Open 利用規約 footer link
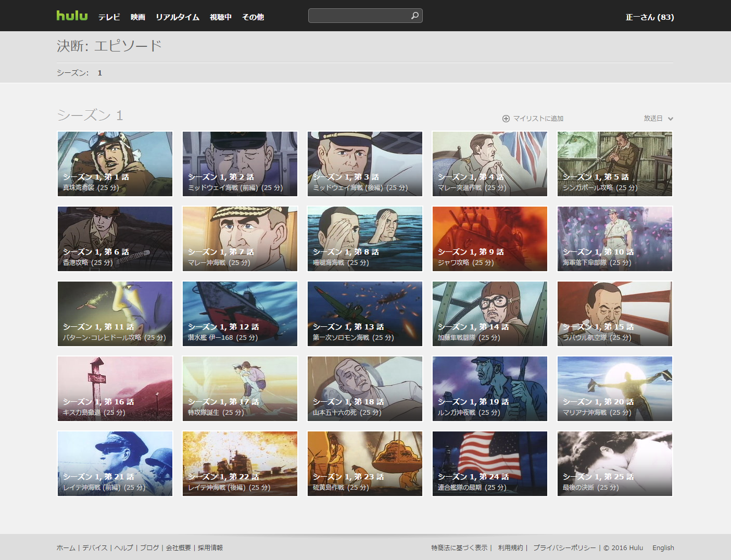 tap(511, 548)
